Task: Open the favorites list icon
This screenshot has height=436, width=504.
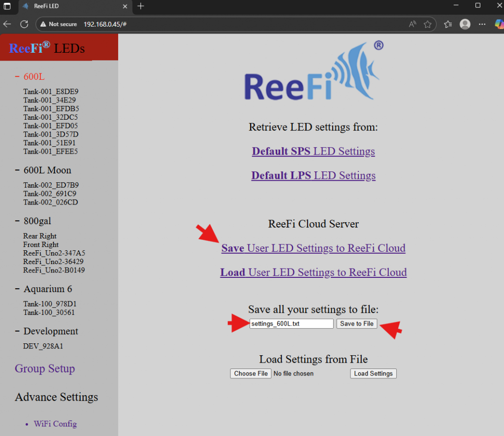Action: tap(448, 24)
